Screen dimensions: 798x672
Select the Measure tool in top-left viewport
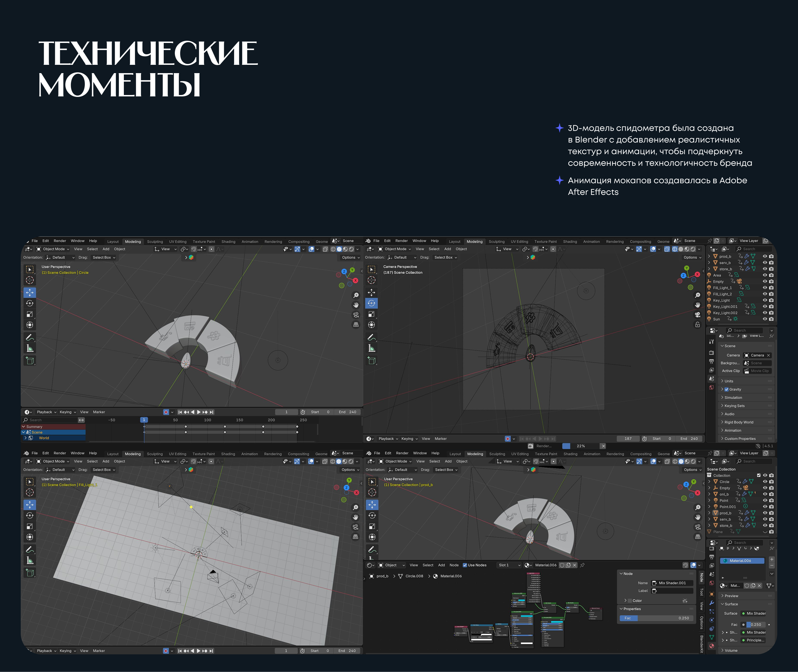click(x=30, y=348)
